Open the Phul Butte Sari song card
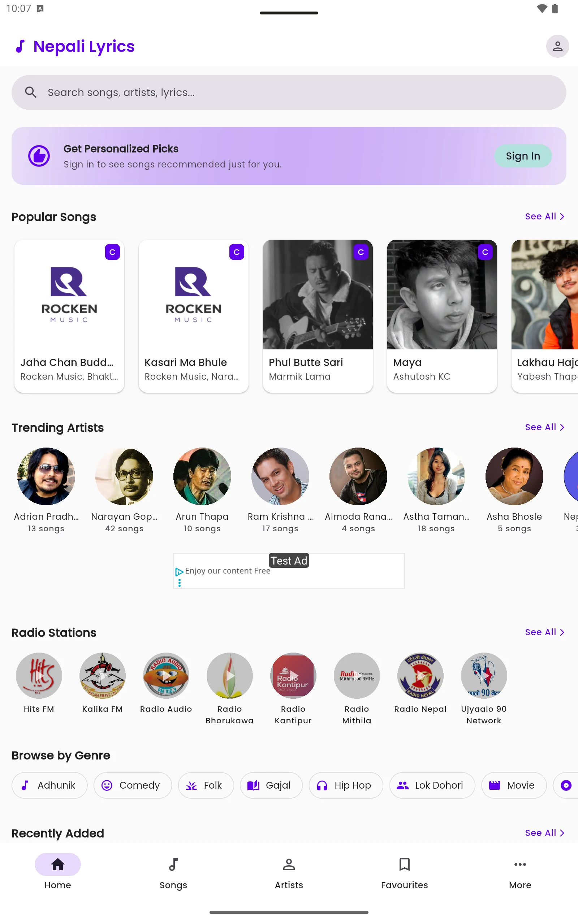 pos(318,316)
